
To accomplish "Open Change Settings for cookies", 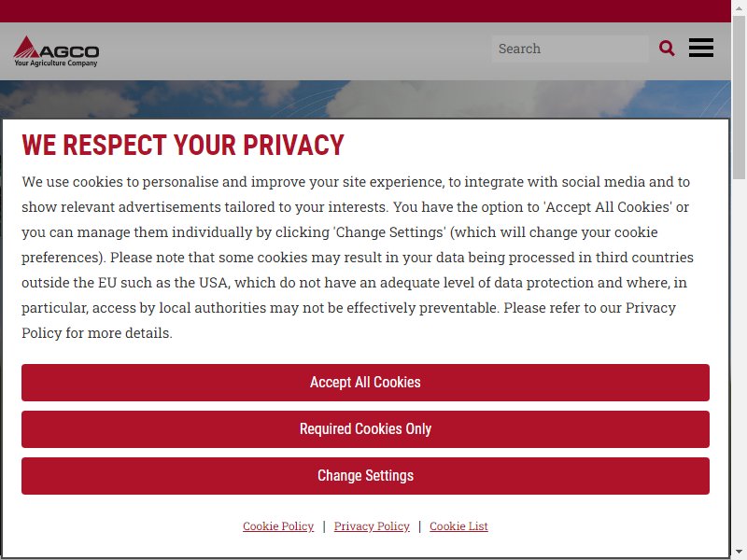I will click(365, 476).
